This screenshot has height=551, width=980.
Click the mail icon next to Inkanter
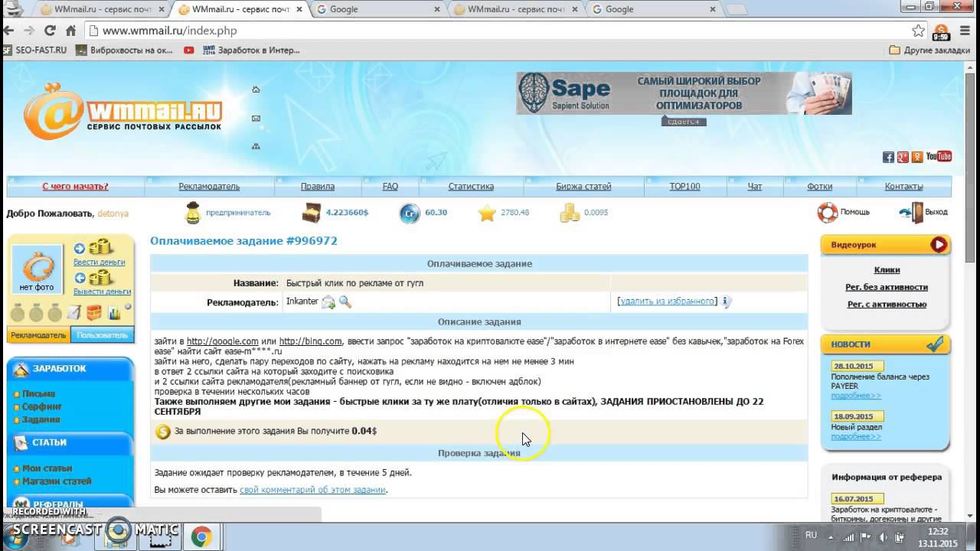[x=328, y=302]
